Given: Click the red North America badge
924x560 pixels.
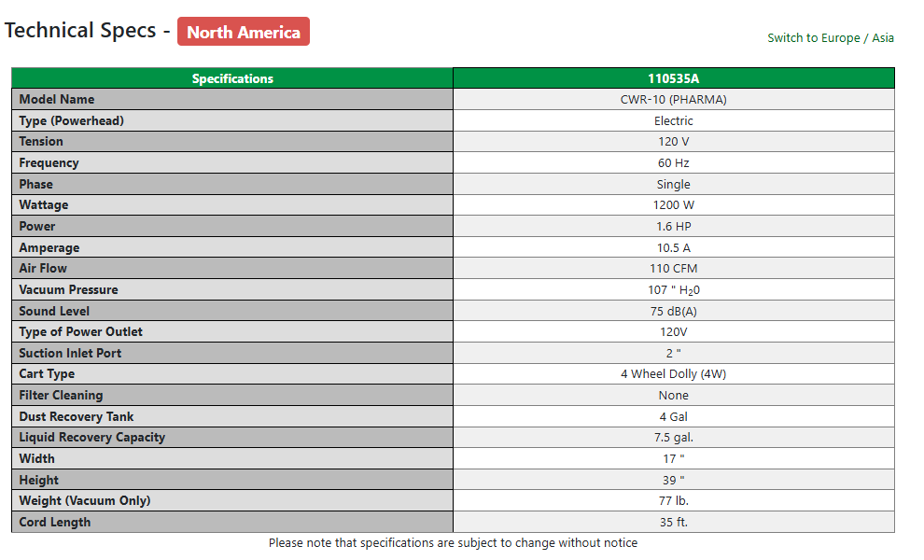Looking at the screenshot, I should point(244,32).
